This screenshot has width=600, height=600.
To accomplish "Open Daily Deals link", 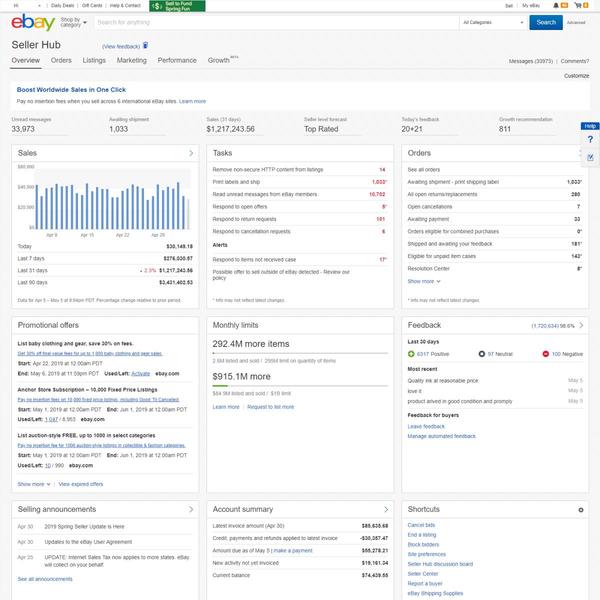I will point(62,6).
